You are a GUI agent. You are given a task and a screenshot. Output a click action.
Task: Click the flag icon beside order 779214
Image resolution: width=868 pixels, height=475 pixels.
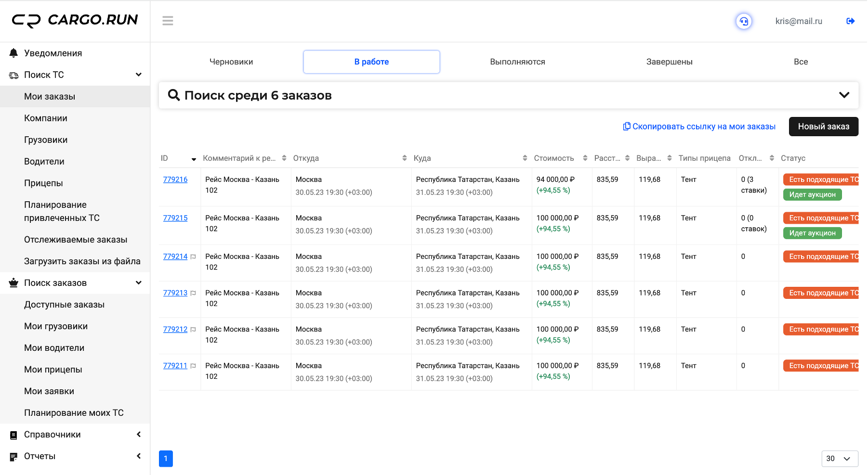tap(193, 257)
